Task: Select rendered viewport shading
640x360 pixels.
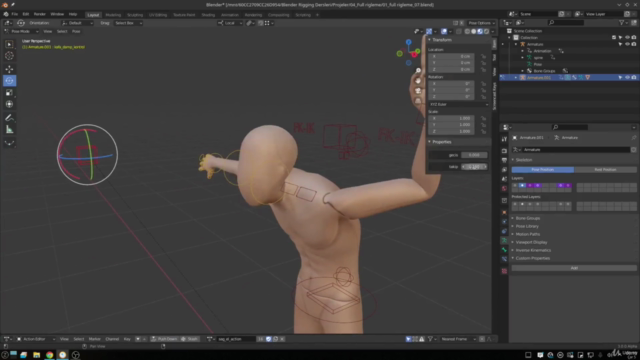Action: coord(486,31)
